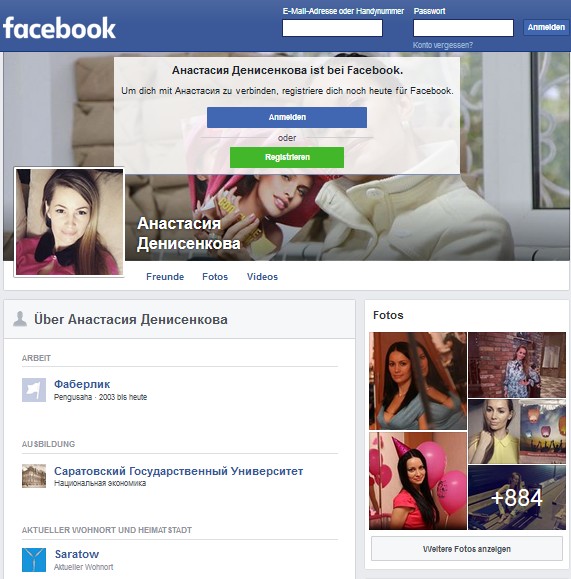Image resolution: width=571 pixels, height=579 pixels.
Task: Open the +884 more photos thumbnail
Action: click(517, 497)
